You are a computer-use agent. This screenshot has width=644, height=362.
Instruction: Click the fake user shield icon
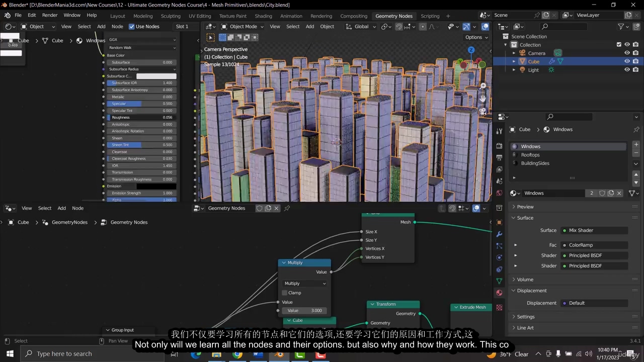tap(602, 193)
